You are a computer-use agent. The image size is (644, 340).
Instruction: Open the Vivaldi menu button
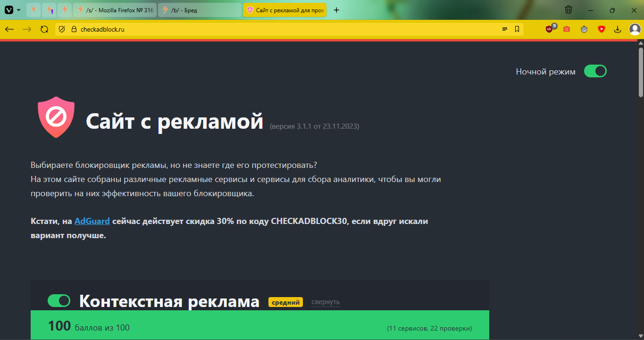[x=9, y=10]
